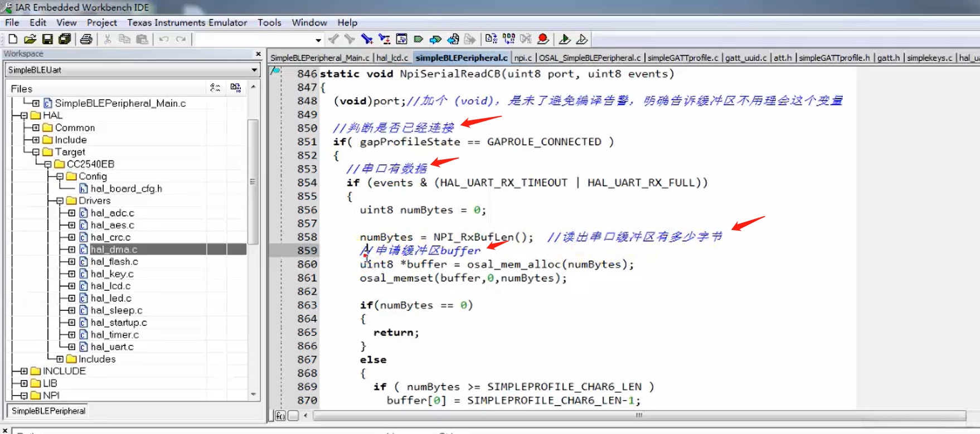Screen dimensions: 980x434
Task: Open the Project menu
Action: point(101,22)
